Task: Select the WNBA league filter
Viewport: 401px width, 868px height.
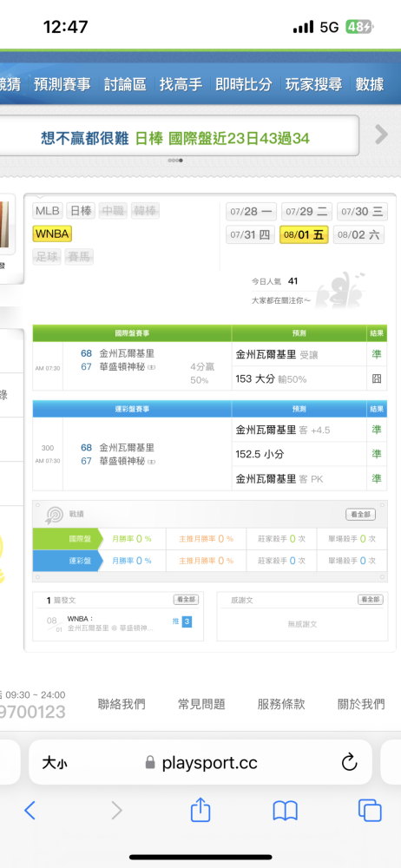Action: (52, 234)
